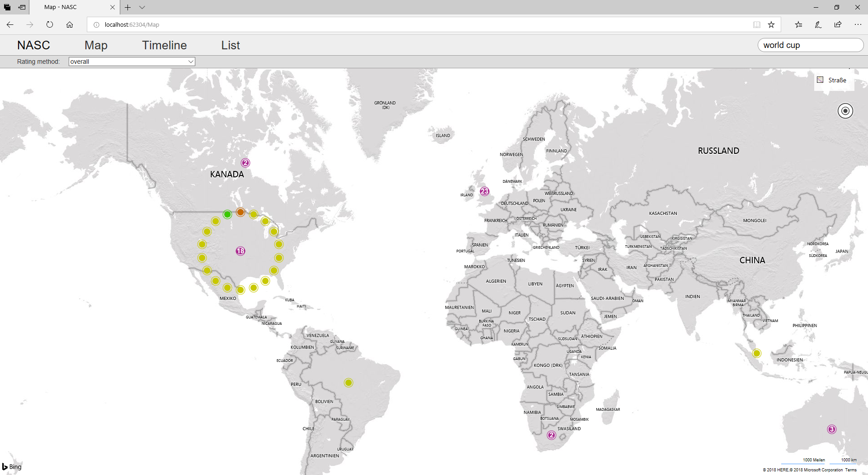Add page to favorites star
Screen dimensions: 868x475
click(771, 25)
